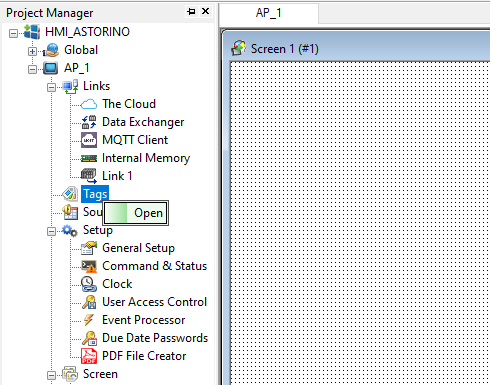This screenshot has height=385, width=490.
Task: Select the Data Exchanger label
Action: click(143, 122)
